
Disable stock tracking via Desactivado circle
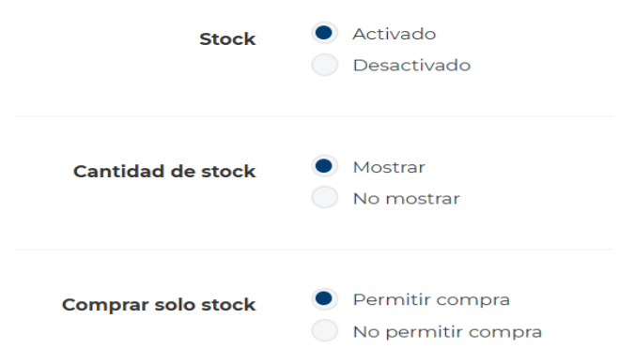[324, 65]
